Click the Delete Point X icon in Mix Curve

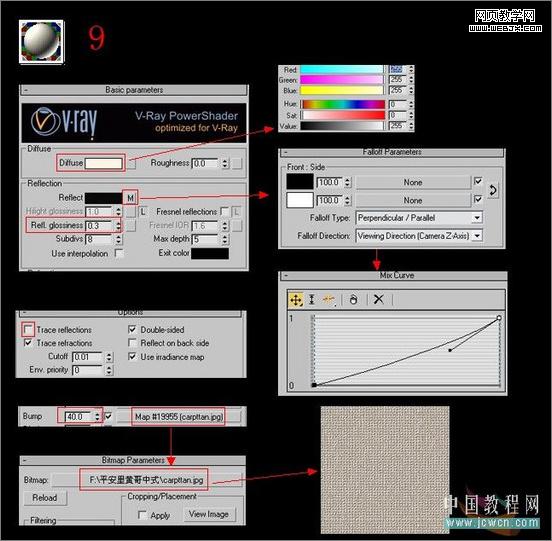coord(378,300)
